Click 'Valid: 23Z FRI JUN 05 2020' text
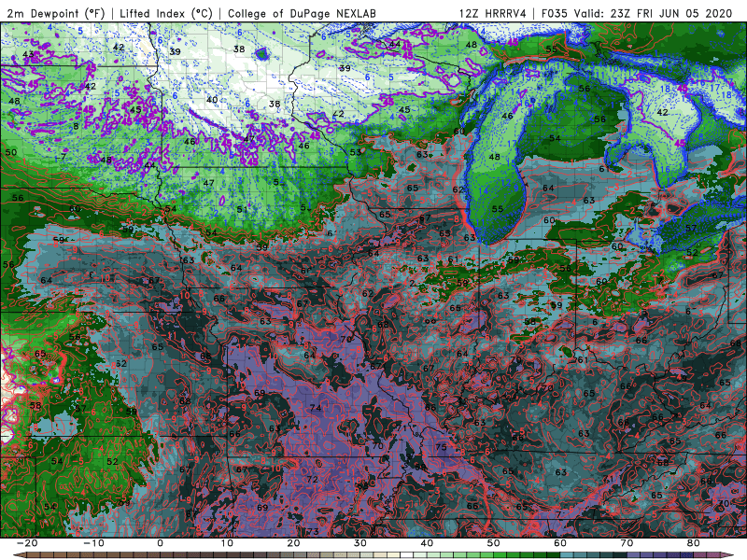The image size is (747, 560). (653, 14)
